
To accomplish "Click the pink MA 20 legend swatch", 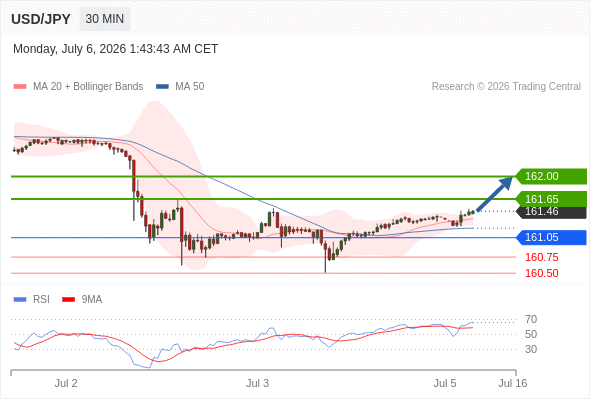I will click(x=20, y=87).
